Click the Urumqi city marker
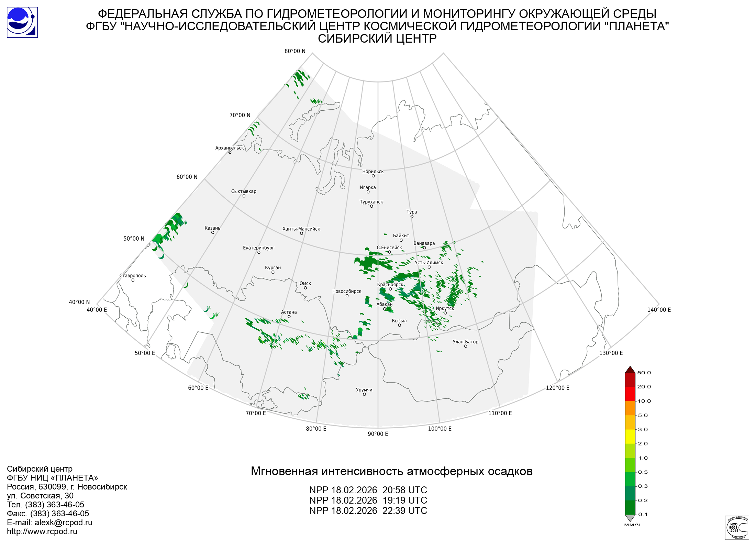 pyautogui.click(x=365, y=395)
